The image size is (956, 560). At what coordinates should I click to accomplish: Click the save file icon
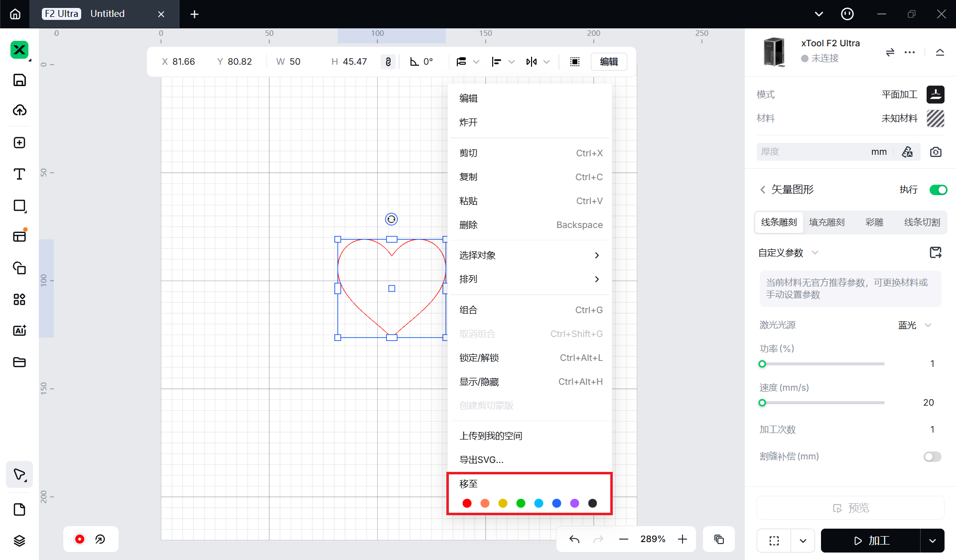pyautogui.click(x=19, y=80)
